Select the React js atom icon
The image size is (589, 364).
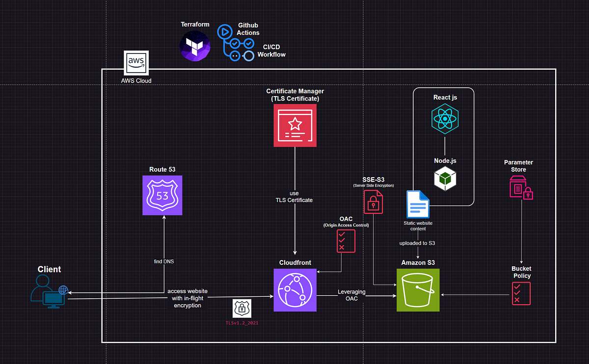click(x=445, y=118)
